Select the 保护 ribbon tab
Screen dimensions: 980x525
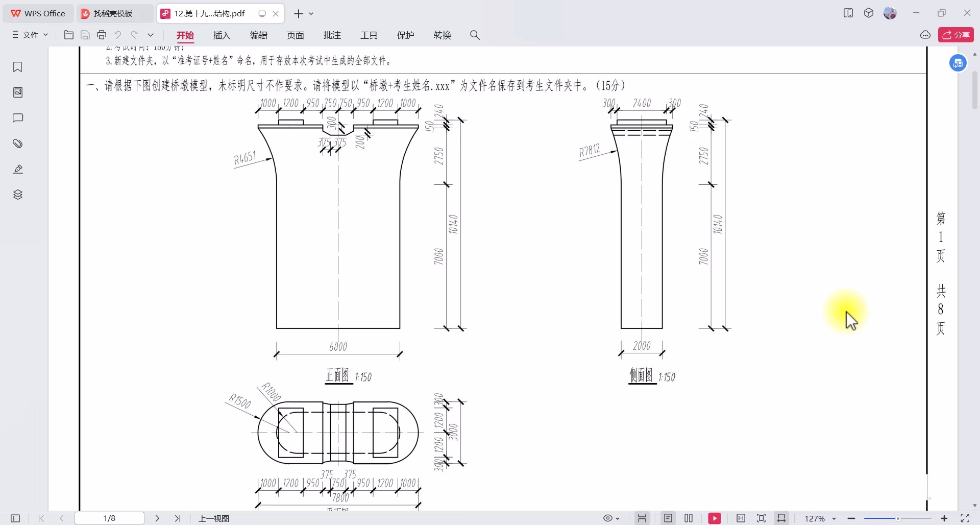[405, 35]
